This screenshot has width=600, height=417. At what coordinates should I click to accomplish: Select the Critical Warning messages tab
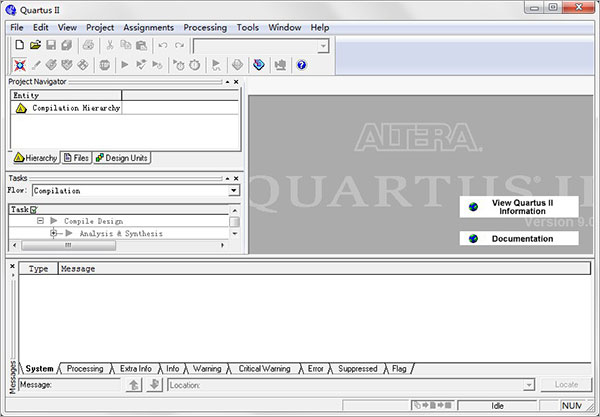[264, 368]
